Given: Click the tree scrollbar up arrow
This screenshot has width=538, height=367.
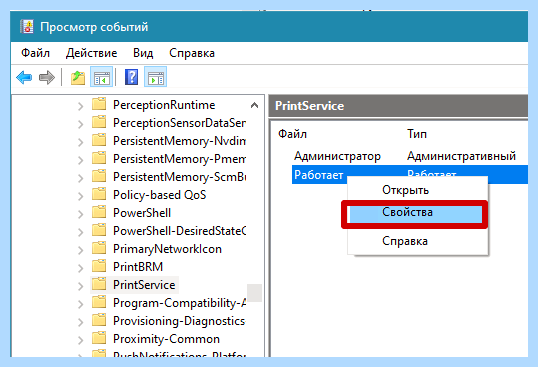Looking at the screenshot, I should [254, 105].
